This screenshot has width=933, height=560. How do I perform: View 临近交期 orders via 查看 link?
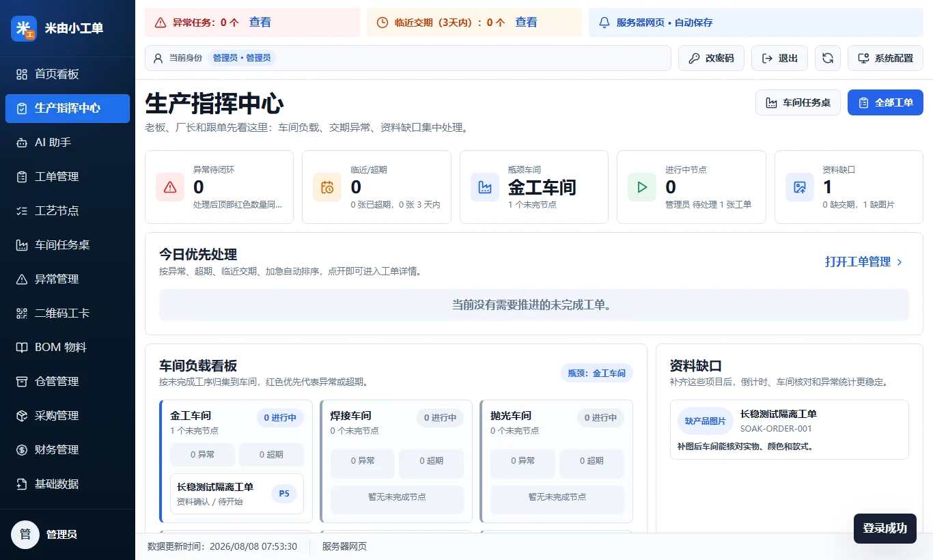526,23
